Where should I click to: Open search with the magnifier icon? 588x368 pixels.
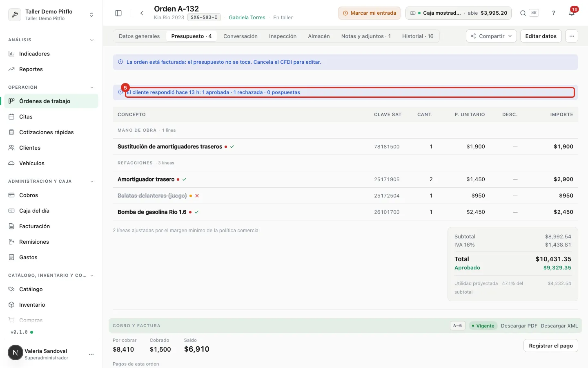pyautogui.click(x=523, y=13)
